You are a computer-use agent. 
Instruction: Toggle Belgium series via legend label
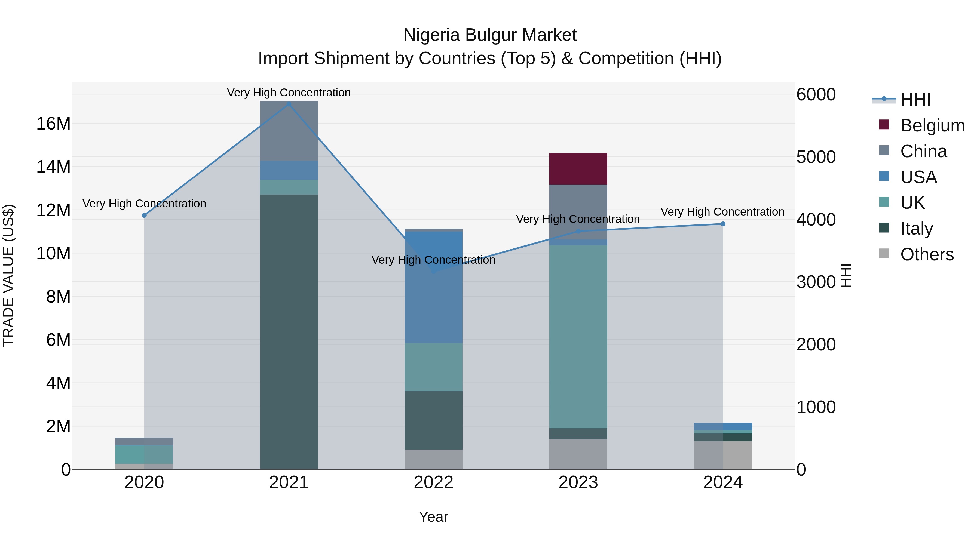[x=932, y=125]
